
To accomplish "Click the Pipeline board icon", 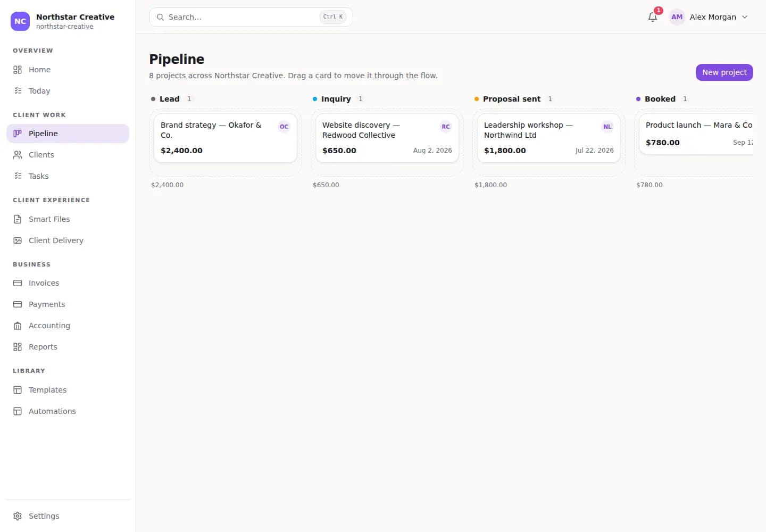I will 18,134.
